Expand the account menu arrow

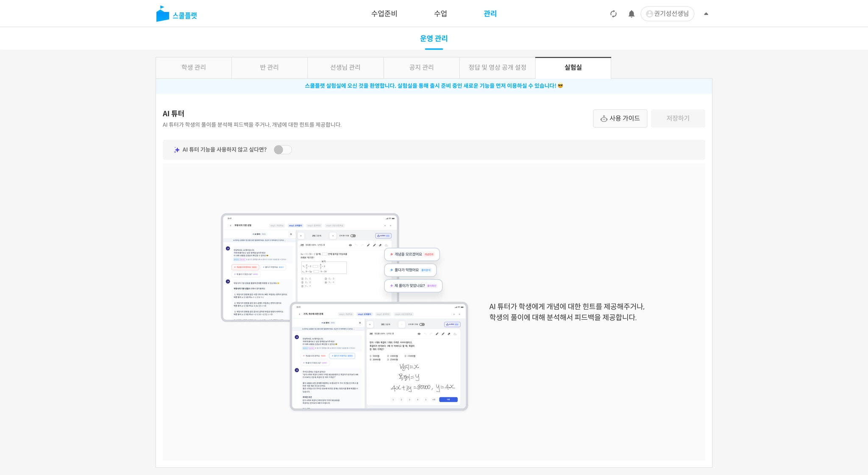(706, 14)
